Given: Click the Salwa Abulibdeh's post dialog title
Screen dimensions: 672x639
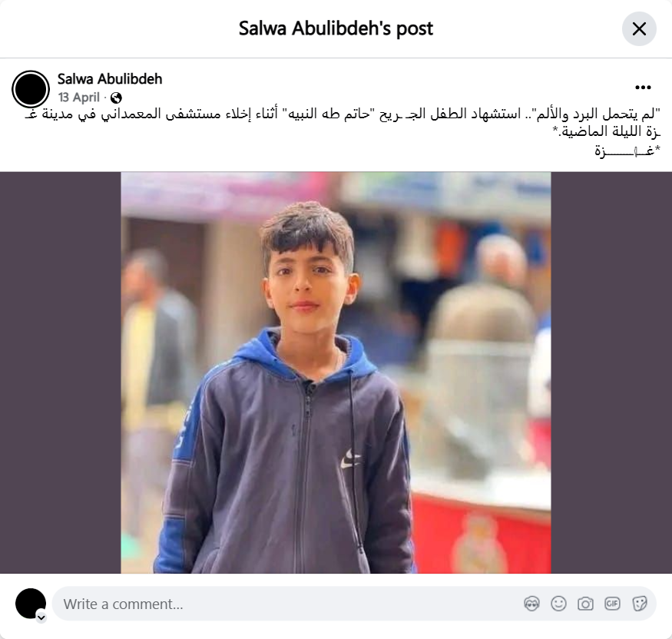Looking at the screenshot, I should click(336, 28).
